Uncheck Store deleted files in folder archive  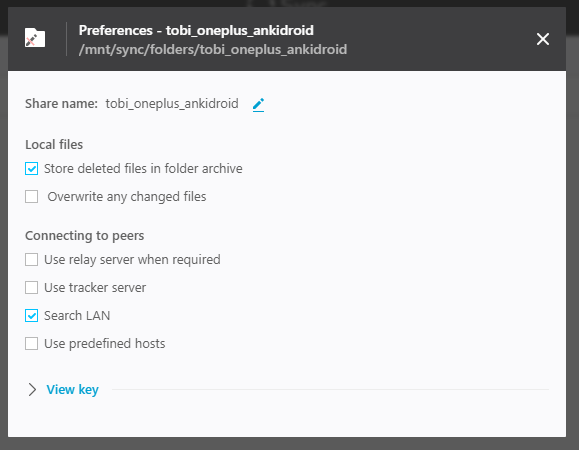pyautogui.click(x=31, y=169)
